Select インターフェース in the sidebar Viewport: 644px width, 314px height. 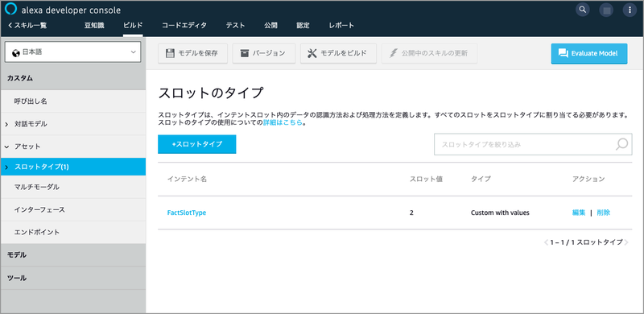pyautogui.click(x=72, y=209)
